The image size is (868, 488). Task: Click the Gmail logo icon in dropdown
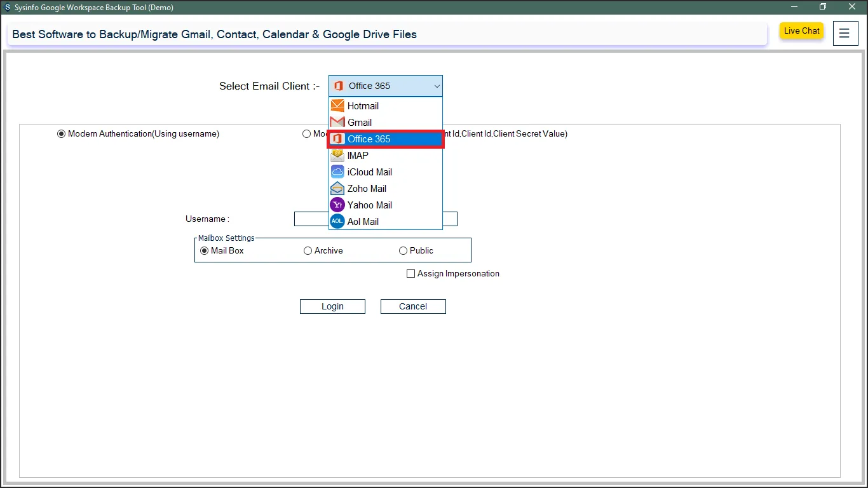click(337, 123)
